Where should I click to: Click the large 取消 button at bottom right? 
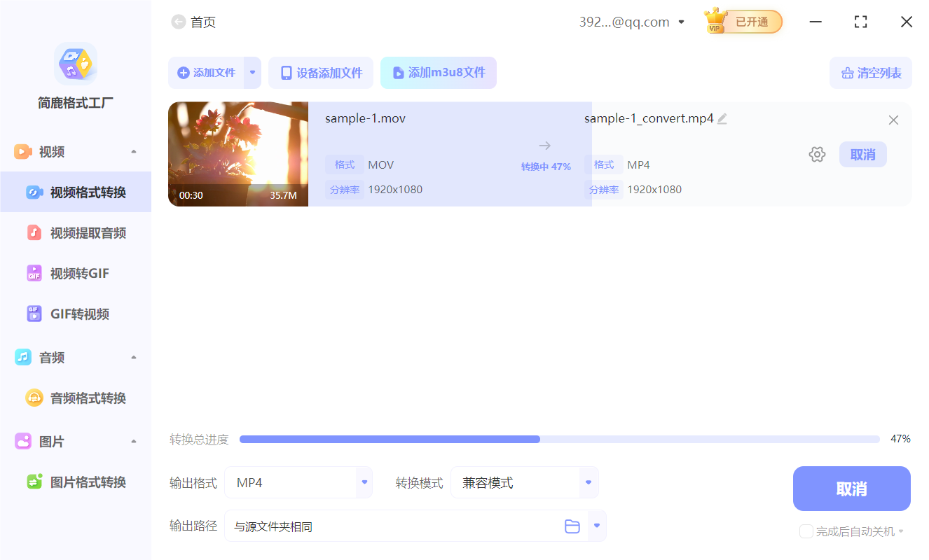852,489
